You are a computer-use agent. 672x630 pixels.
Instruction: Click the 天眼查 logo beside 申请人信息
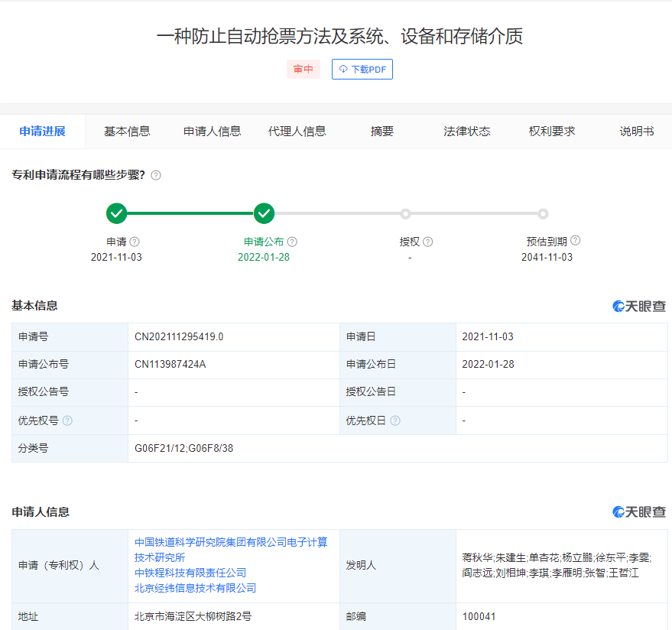pos(638,512)
